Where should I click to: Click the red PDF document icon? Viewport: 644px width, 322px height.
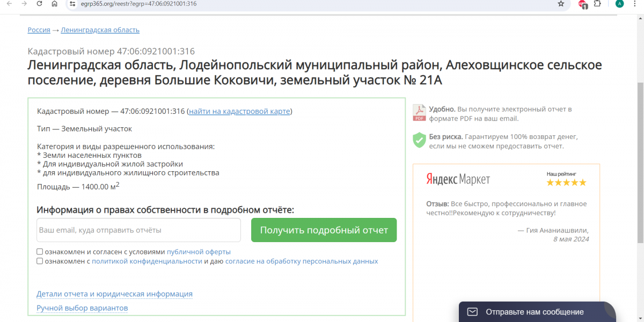point(419,113)
